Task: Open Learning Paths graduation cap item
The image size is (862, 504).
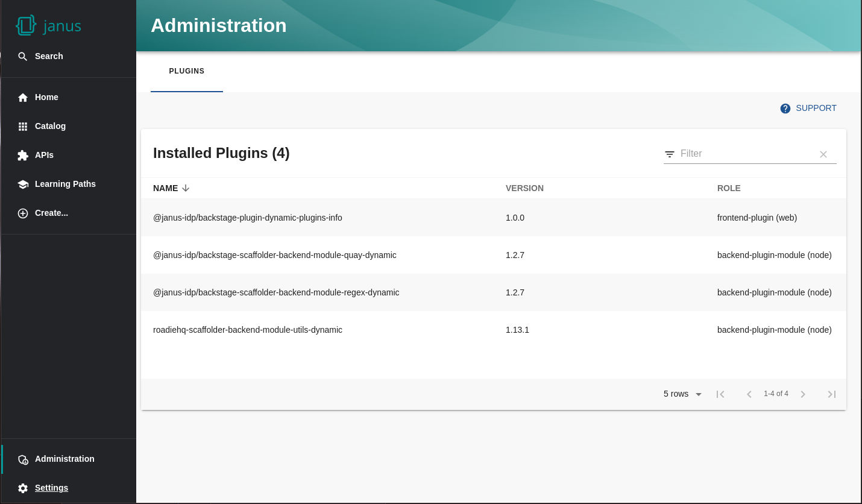Action: pos(23,184)
